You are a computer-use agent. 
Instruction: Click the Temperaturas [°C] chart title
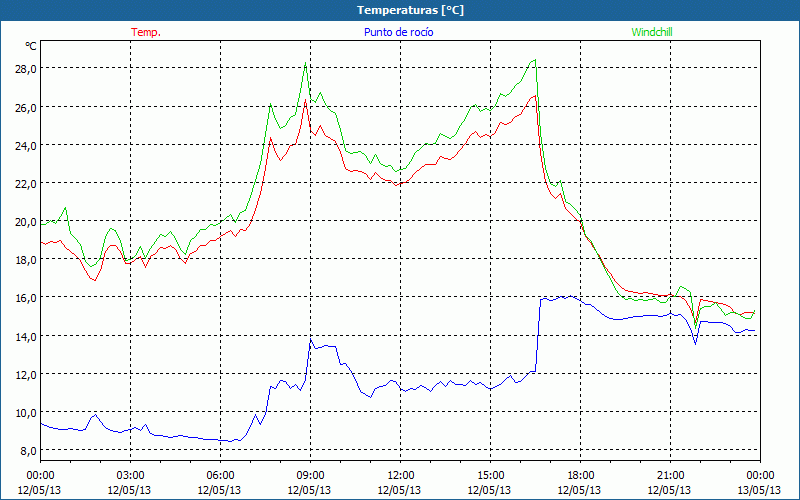pyautogui.click(x=410, y=10)
